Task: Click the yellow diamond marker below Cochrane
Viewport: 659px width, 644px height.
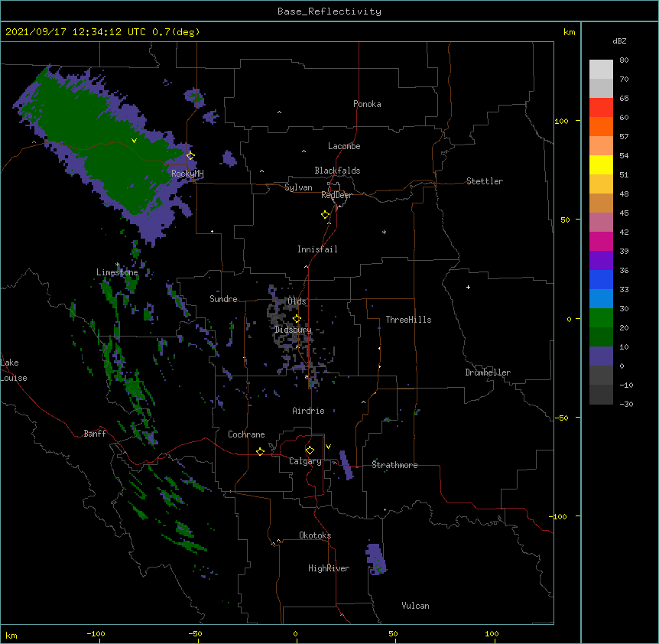Action: [x=260, y=451]
